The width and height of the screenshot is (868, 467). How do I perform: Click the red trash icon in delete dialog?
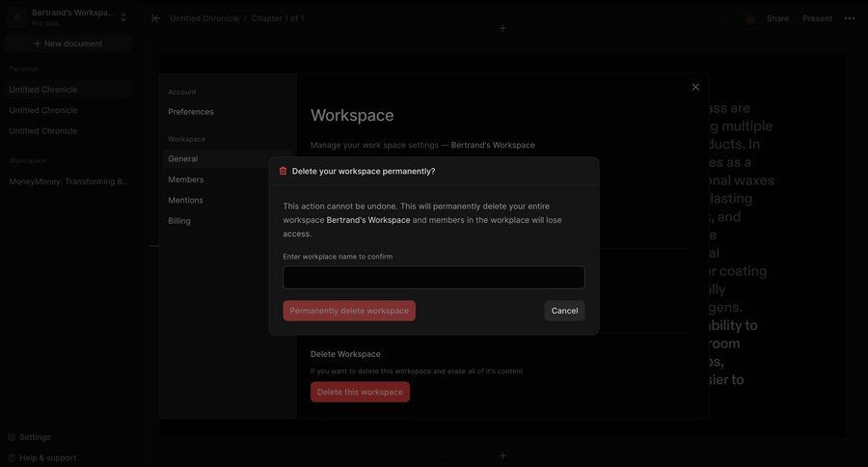[x=283, y=171]
